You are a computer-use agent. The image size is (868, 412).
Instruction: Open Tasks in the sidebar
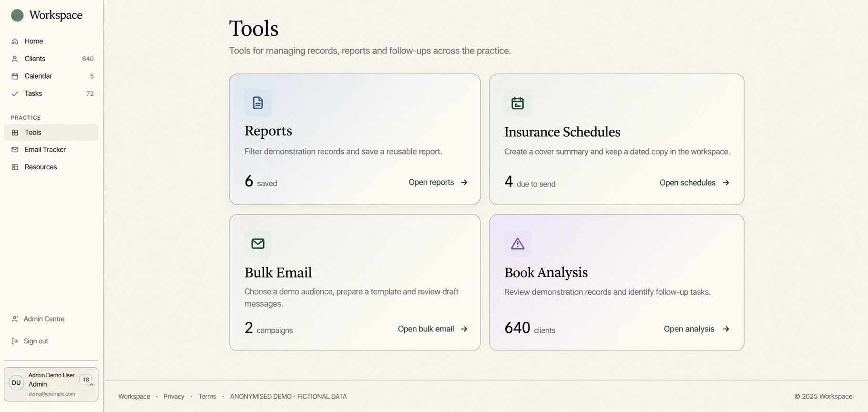(51, 93)
